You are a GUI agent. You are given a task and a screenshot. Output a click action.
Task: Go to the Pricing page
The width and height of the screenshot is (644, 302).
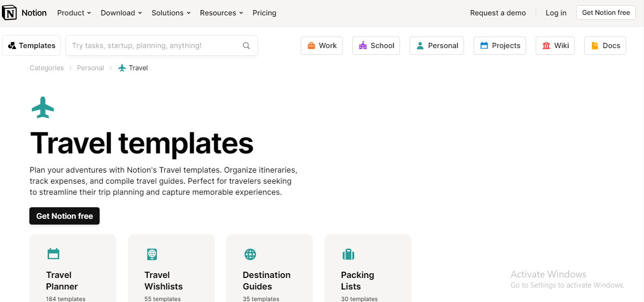(264, 13)
